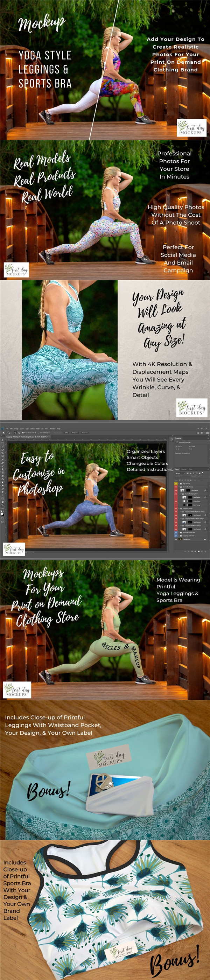Open the layer Kind filter dropdown
210x980 pixels.
pos(179,473)
